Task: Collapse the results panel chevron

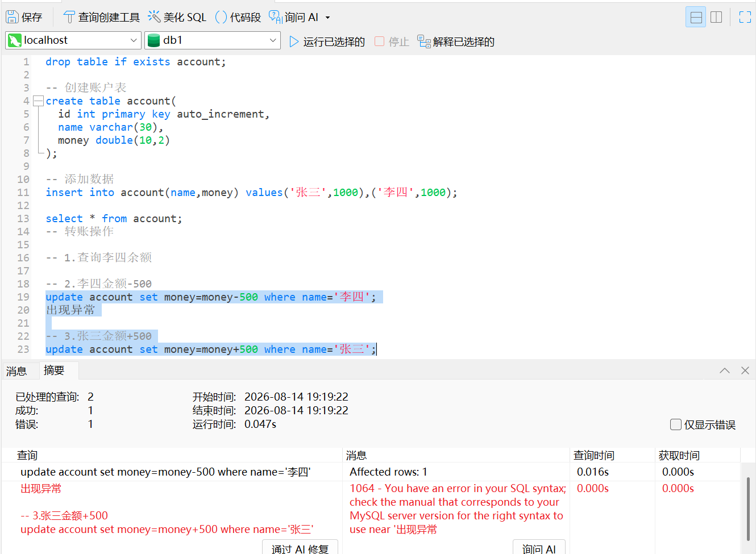Action: 724,370
